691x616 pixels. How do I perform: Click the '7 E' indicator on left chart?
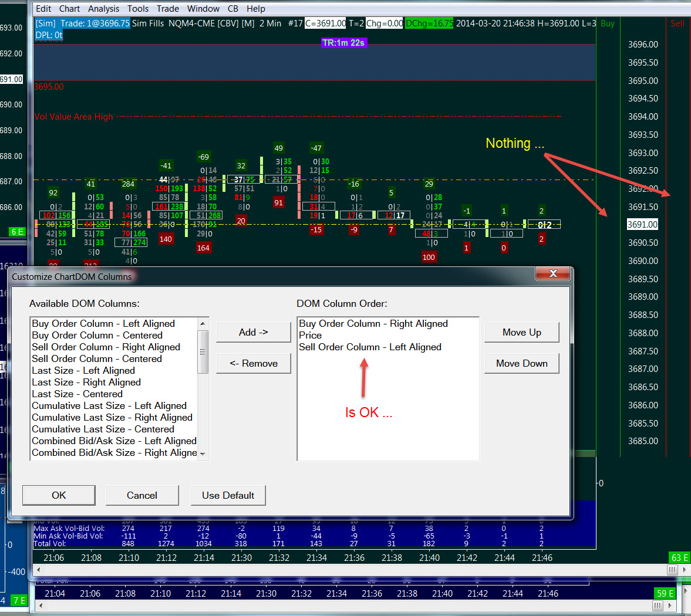point(19,600)
